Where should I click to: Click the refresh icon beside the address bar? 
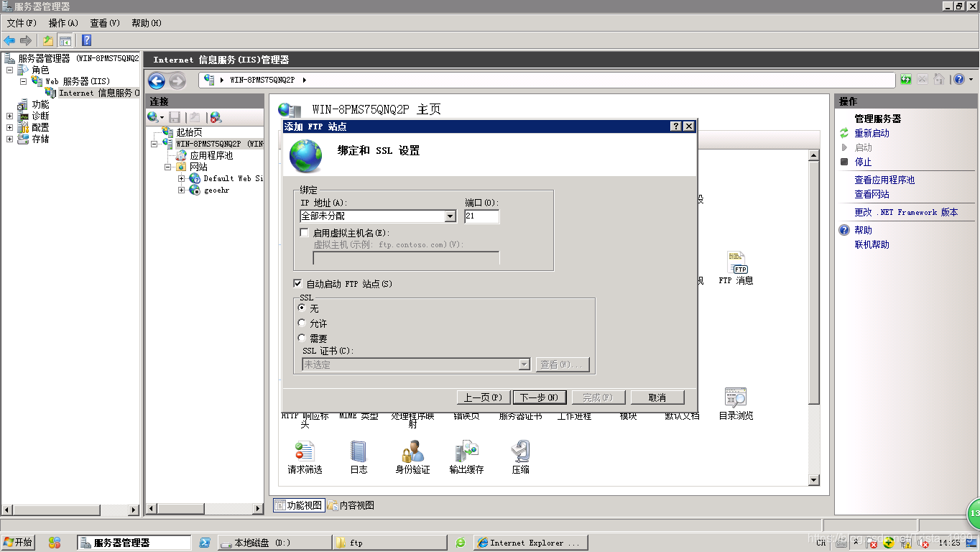[906, 80]
